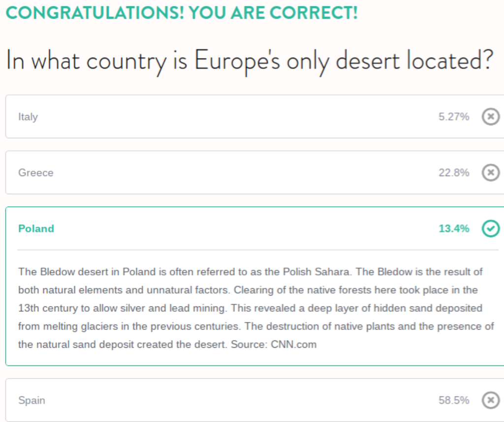Click the X icon beside Greece
The image size is (504, 422).
(490, 173)
